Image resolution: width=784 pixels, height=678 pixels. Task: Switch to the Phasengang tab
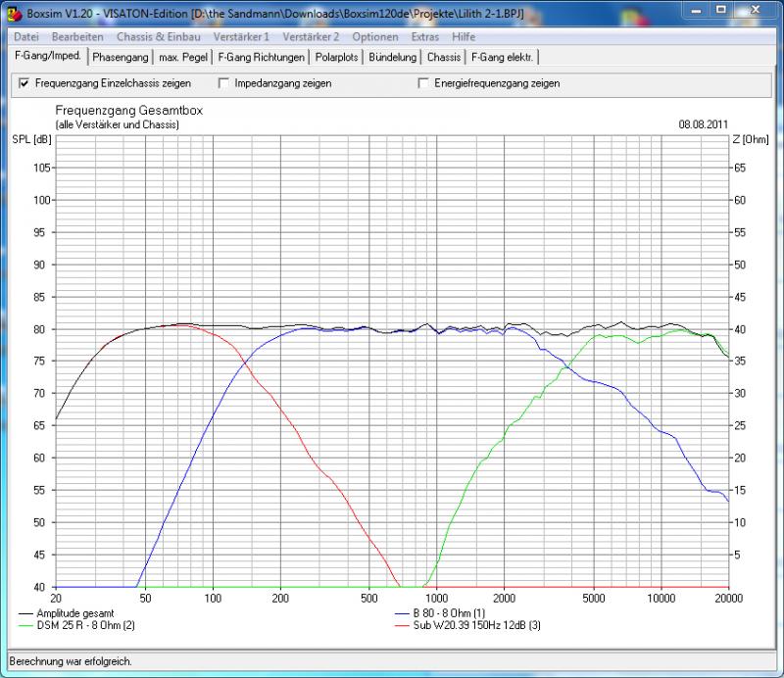click(x=121, y=58)
